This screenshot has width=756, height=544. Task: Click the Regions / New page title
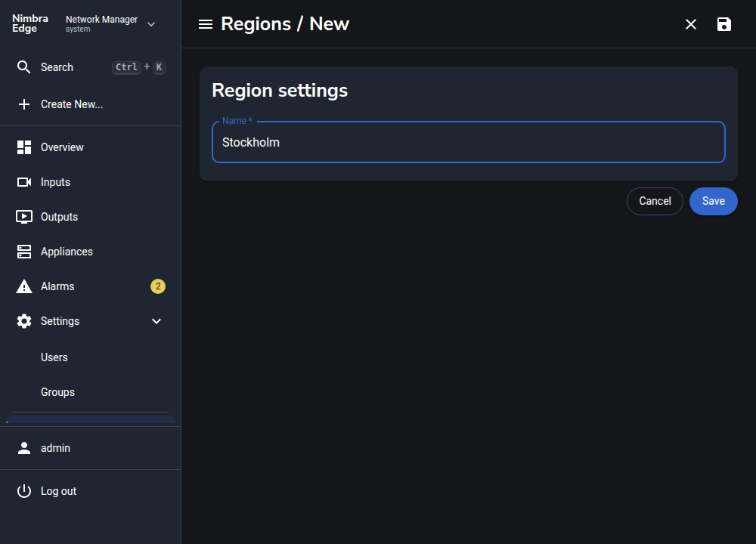[285, 24]
